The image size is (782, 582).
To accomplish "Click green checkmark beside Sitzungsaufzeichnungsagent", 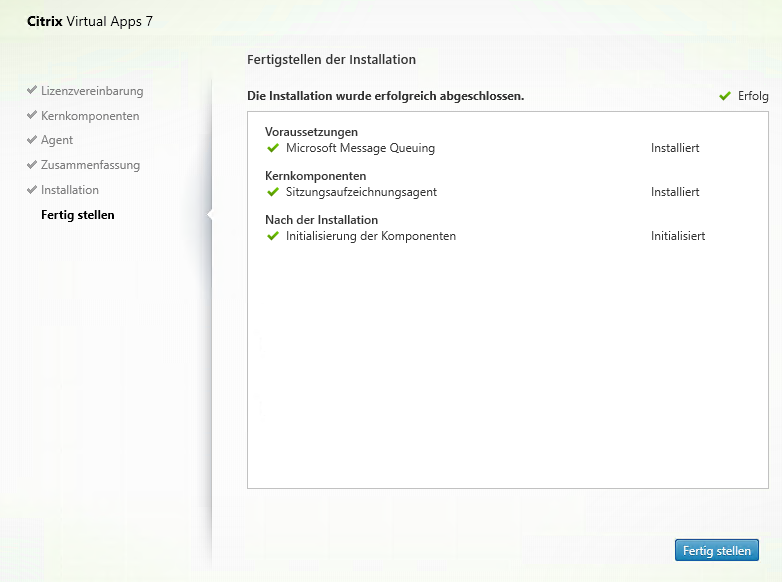I will click(273, 192).
